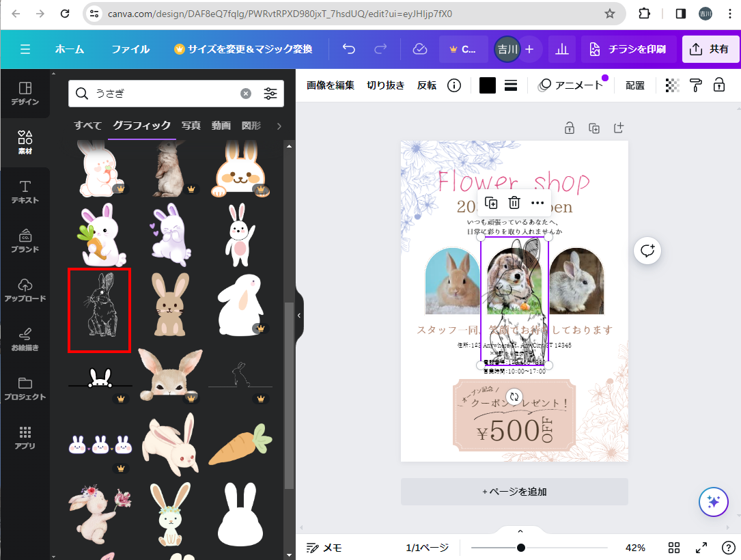Open the analytics bar chart icon
This screenshot has height=560, width=741.
tap(561, 49)
